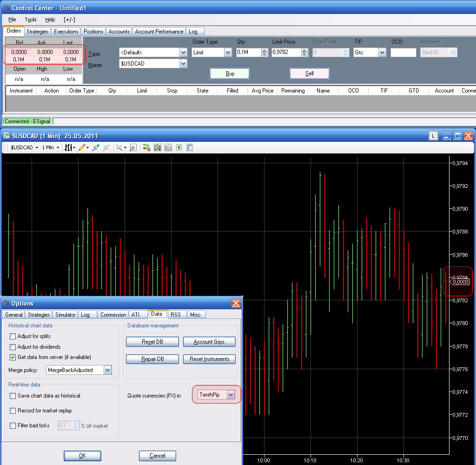Viewport: 476px width, 465px height.
Task: Open the Chart Trader icon
Action: (x=146, y=147)
